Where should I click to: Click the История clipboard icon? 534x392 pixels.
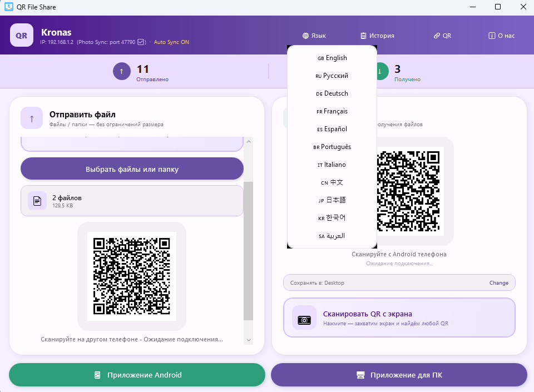click(x=363, y=36)
